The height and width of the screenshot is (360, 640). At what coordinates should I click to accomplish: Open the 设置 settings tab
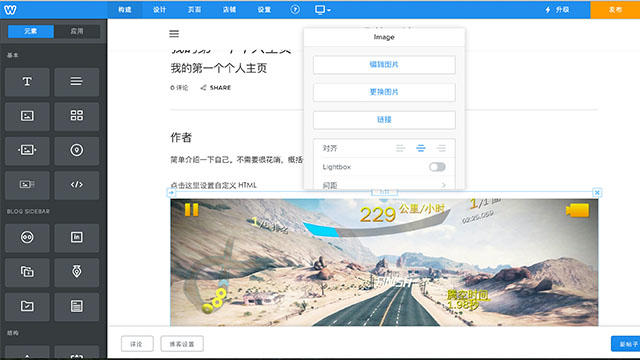point(264,9)
